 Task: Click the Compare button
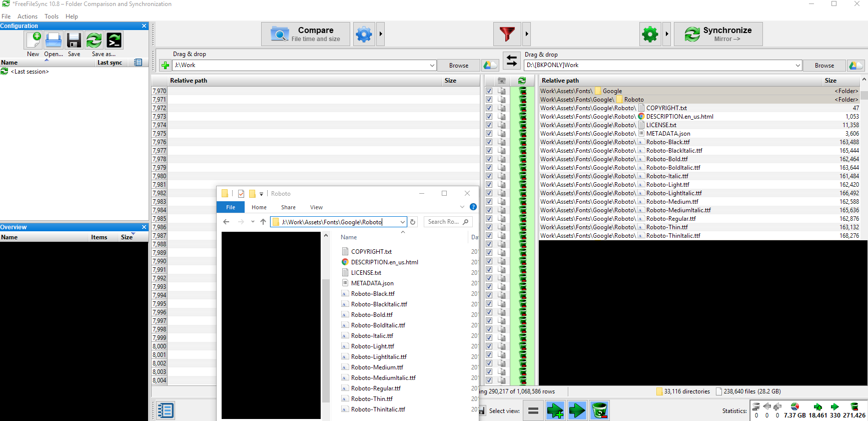(306, 34)
